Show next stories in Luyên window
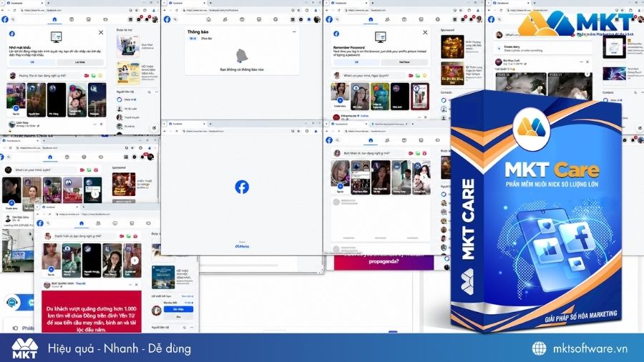 pos(95,194)
